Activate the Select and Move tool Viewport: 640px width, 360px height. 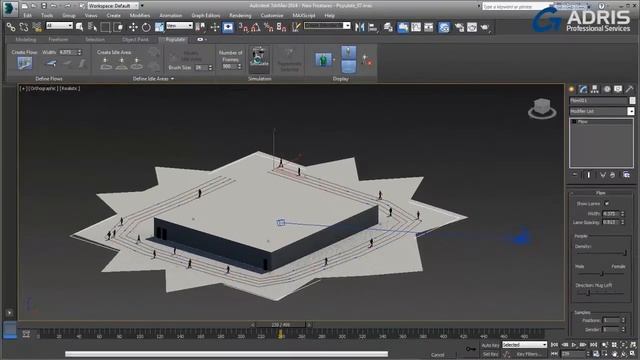pos(133,27)
